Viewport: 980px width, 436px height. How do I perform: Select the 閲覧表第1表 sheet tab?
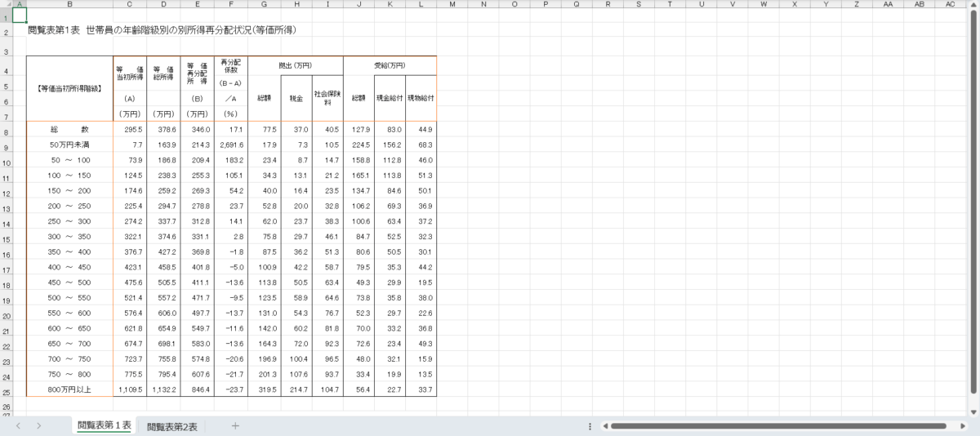pyautogui.click(x=104, y=426)
